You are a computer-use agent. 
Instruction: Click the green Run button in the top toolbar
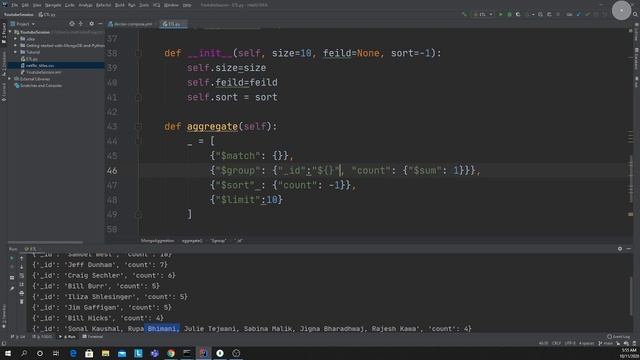coord(501,14)
